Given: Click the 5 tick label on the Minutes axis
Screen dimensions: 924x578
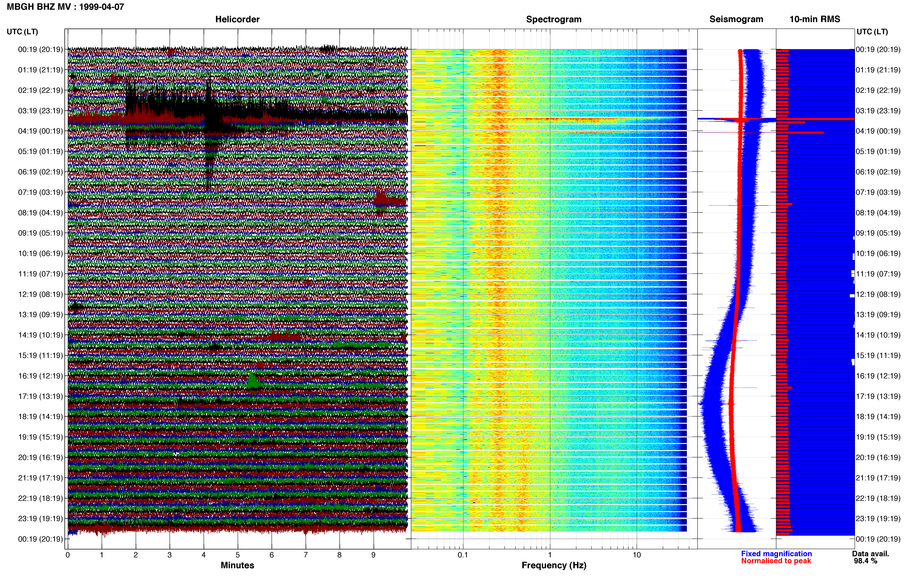Looking at the screenshot, I should point(238,555).
